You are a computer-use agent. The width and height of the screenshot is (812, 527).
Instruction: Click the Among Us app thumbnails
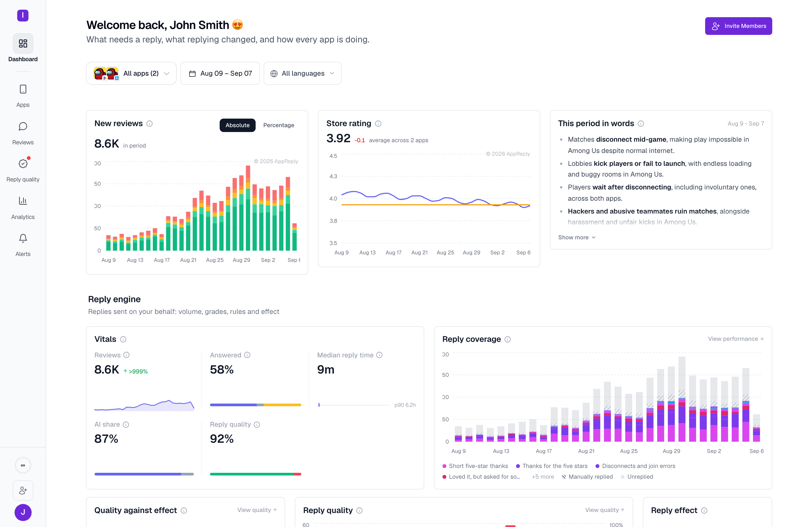(x=106, y=73)
